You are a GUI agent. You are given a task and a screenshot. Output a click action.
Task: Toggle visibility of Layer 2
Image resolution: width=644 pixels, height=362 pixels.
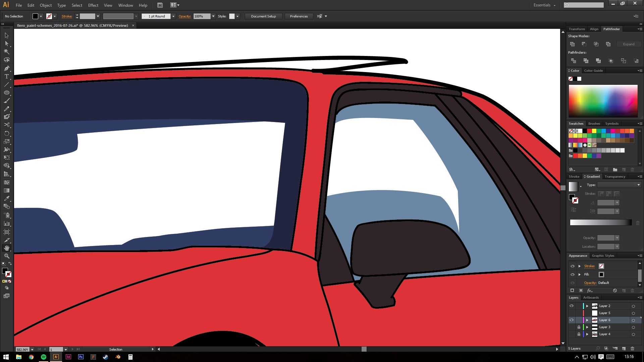click(x=572, y=306)
